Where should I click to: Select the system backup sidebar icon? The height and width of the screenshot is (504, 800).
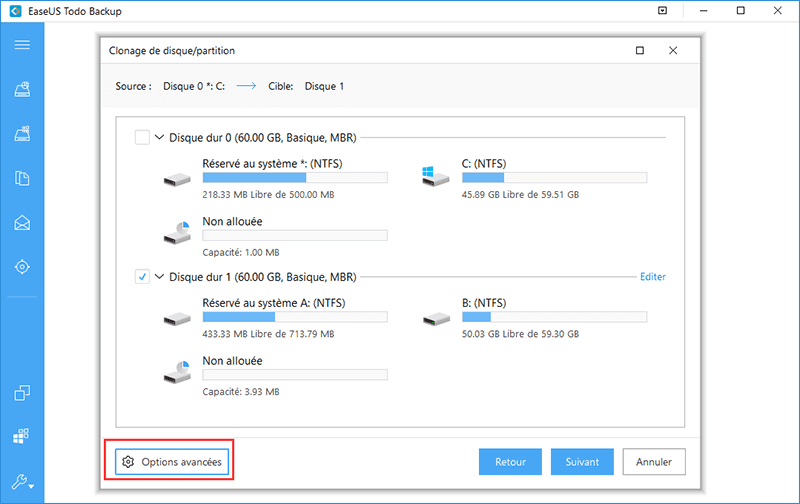click(22, 134)
